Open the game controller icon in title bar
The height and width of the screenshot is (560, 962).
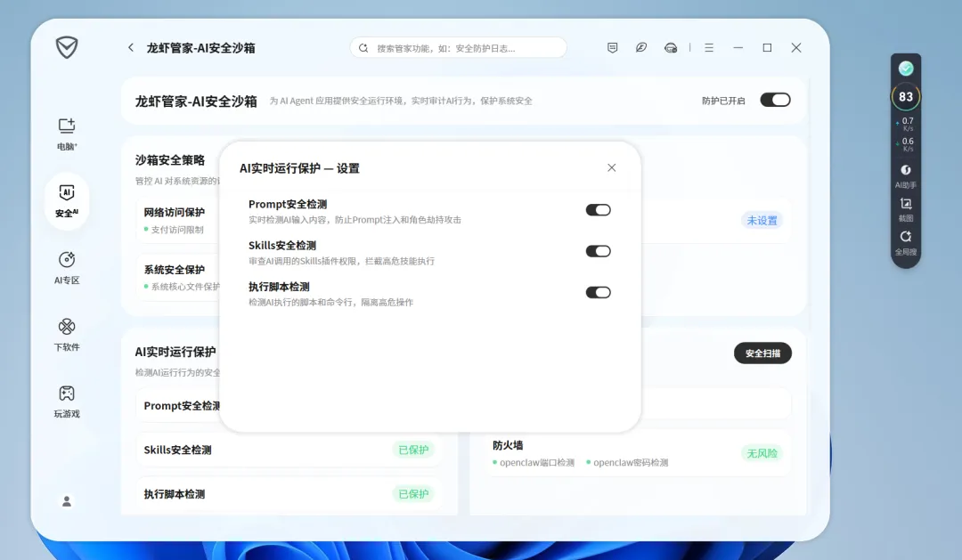click(x=671, y=47)
